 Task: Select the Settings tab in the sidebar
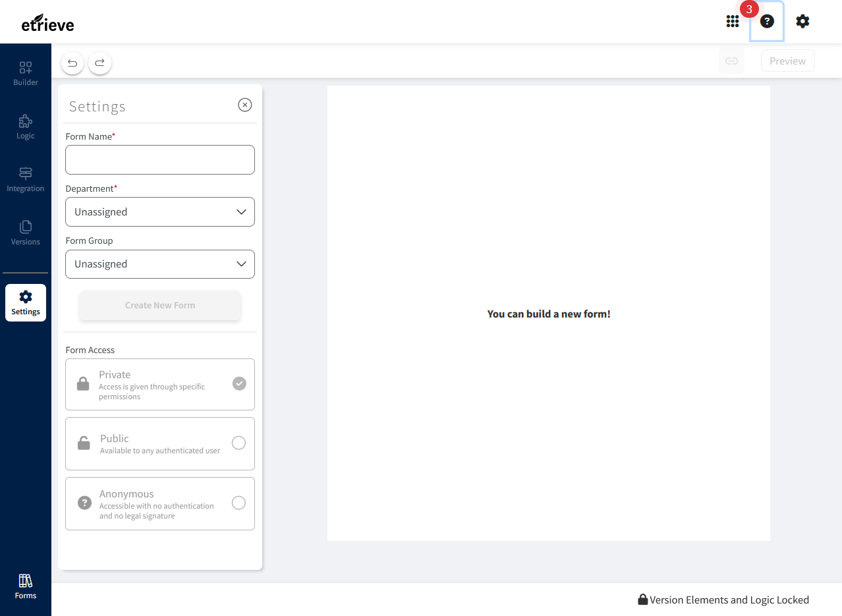pyautogui.click(x=25, y=302)
